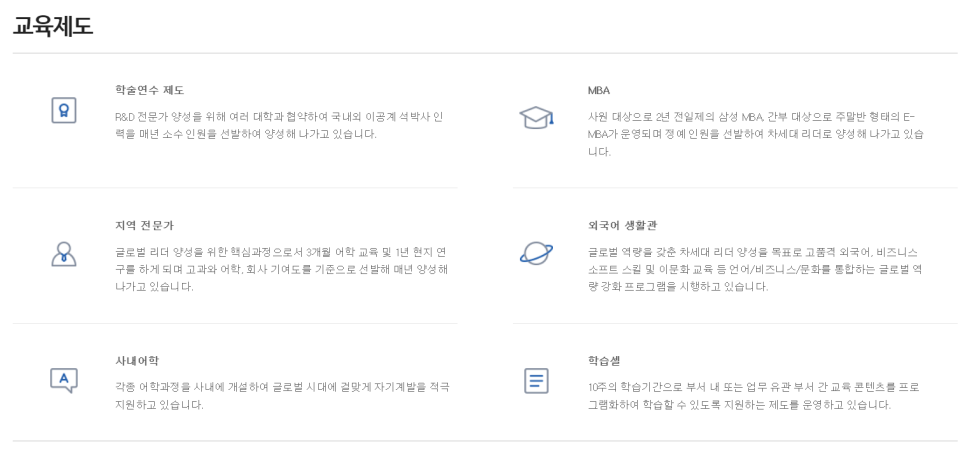Select the document lines icon beside 학습셀
966x461 pixels.
536,380
